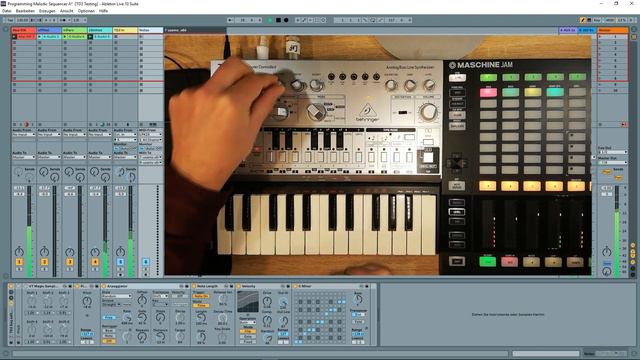Open the Arpeggiator Groove dropdown

pos(111,304)
